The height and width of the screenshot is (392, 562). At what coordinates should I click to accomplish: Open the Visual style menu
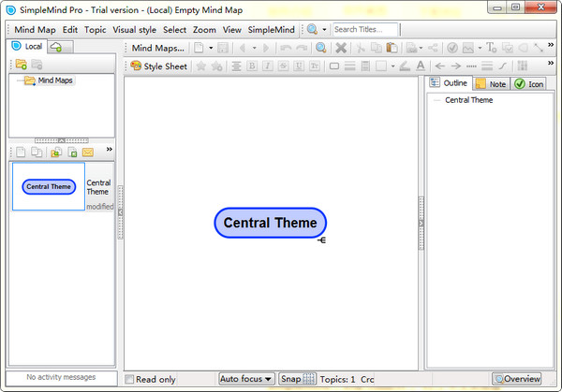[x=134, y=30]
